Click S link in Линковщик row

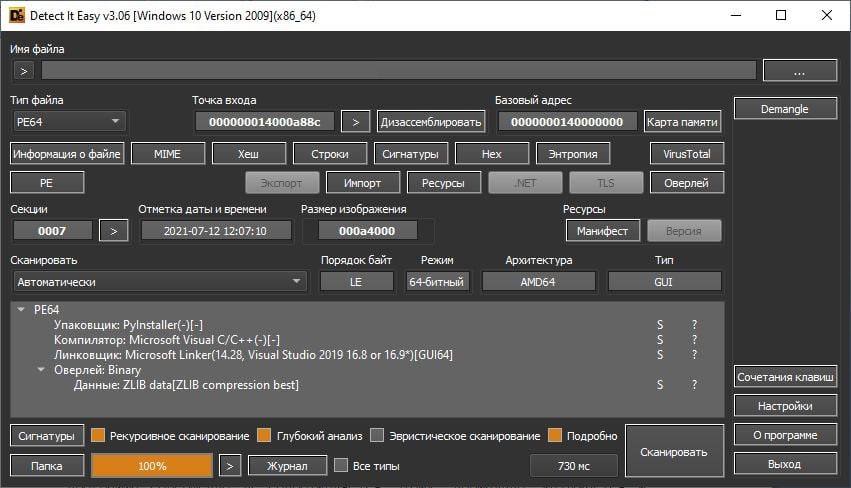pyautogui.click(x=660, y=354)
